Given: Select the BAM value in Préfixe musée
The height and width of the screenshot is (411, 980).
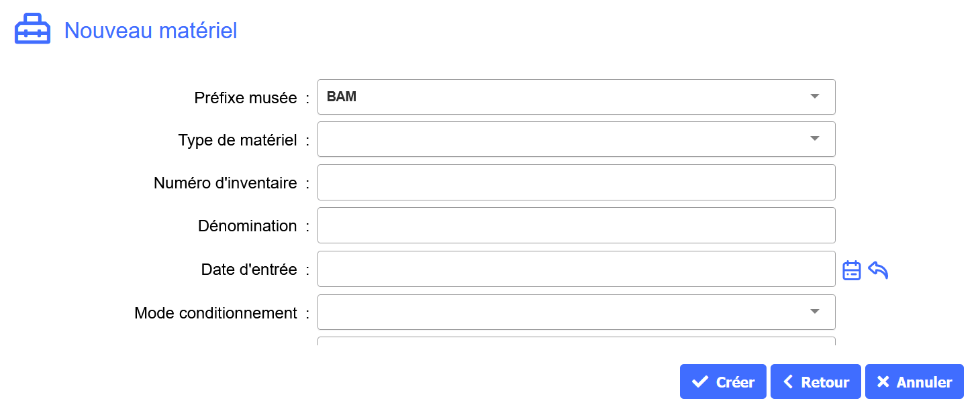Looking at the screenshot, I should (342, 97).
